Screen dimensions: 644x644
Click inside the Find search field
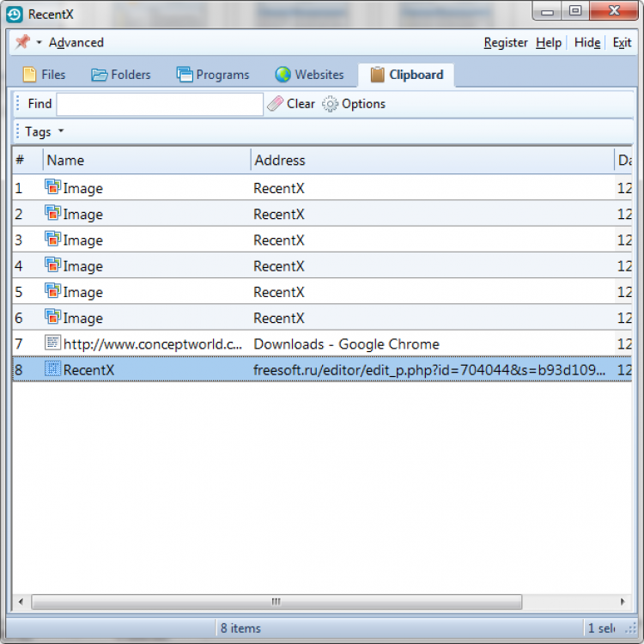coord(160,104)
